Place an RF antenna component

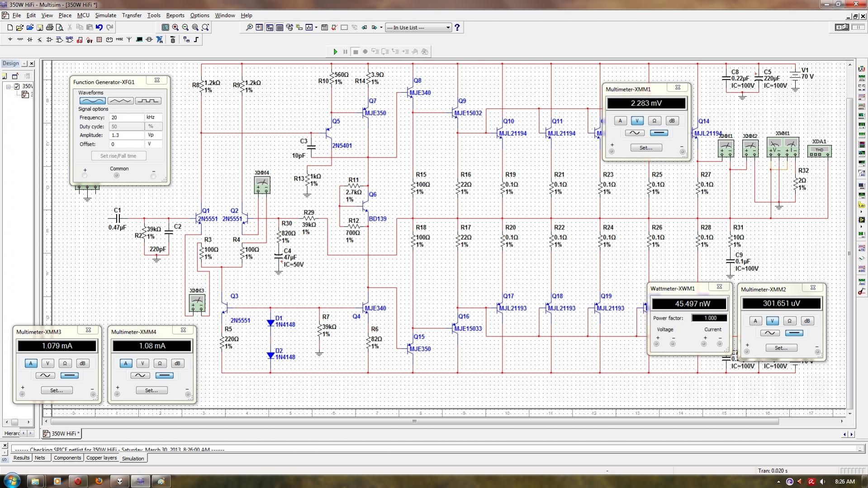[x=129, y=40]
